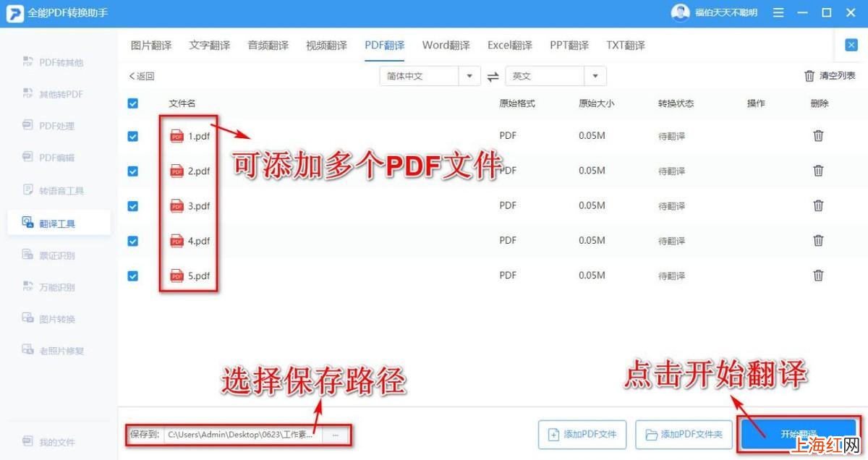
Task: Uncheck the 5.pdf checkbox
Action: [x=132, y=276]
